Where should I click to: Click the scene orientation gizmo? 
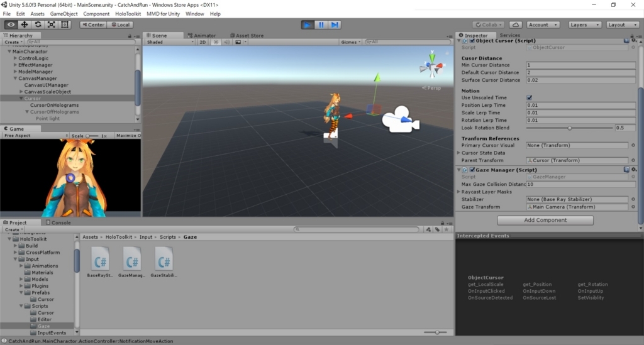(431, 65)
